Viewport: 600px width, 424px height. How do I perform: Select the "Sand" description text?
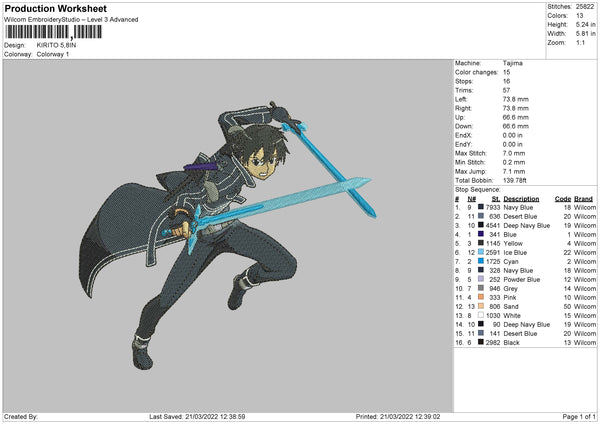pos(511,306)
